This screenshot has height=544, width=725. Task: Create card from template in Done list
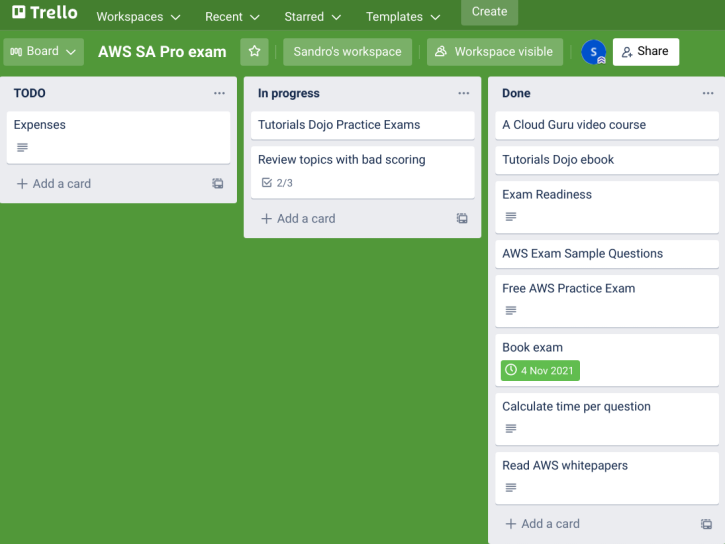(x=706, y=524)
